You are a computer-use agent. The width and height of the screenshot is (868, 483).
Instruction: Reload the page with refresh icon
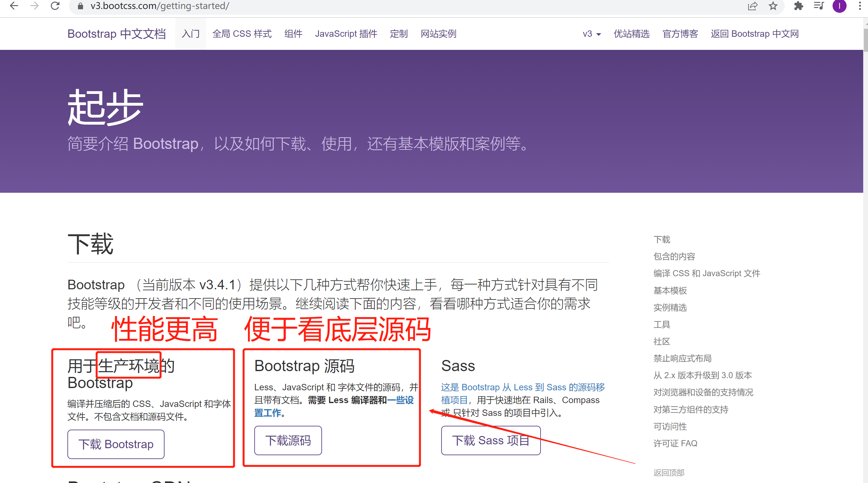[x=55, y=6]
